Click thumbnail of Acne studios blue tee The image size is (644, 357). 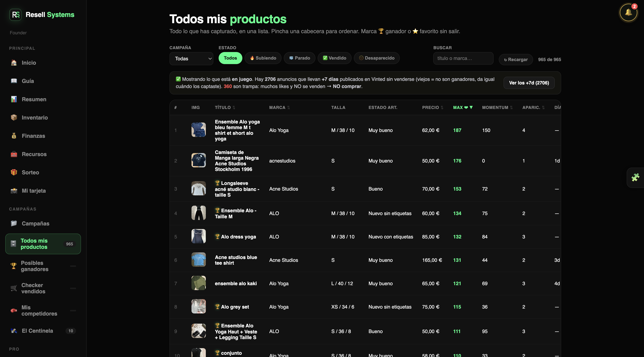pyautogui.click(x=198, y=259)
